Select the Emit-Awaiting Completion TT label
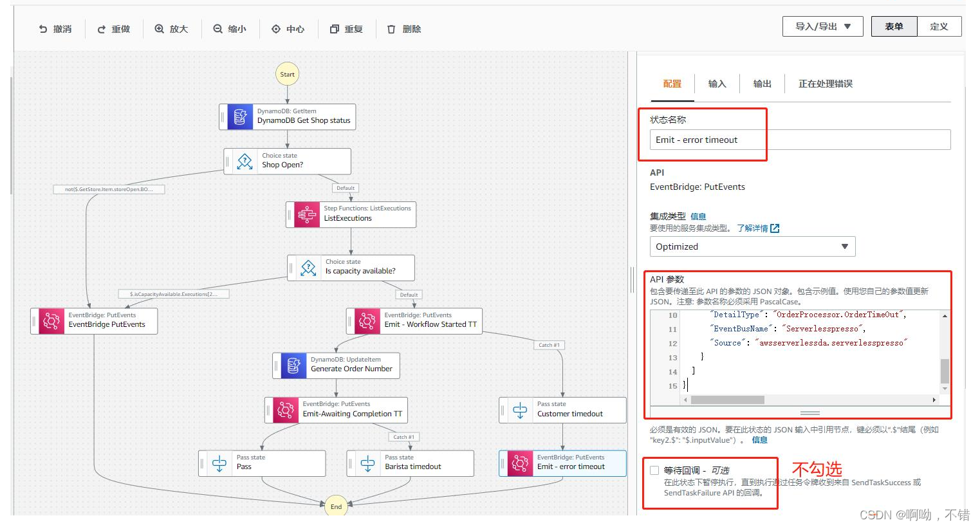The image size is (980, 527). point(353,414)
